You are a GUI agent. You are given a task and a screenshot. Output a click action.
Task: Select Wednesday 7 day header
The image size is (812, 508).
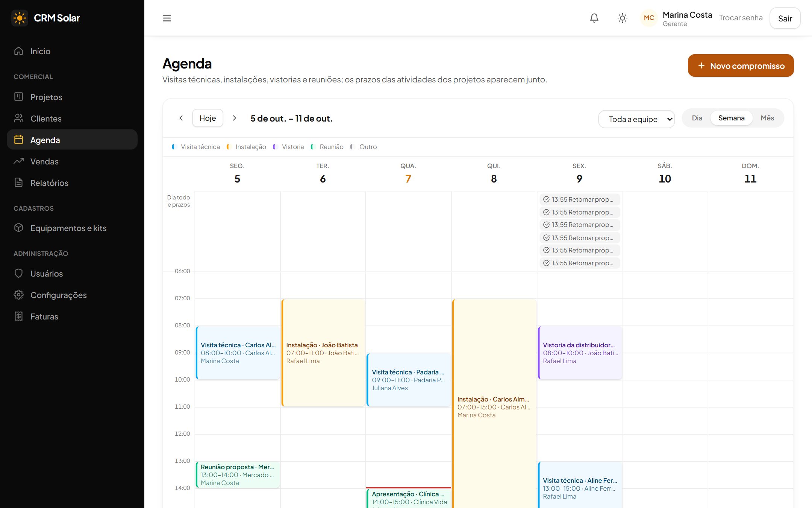pos(408,174)
